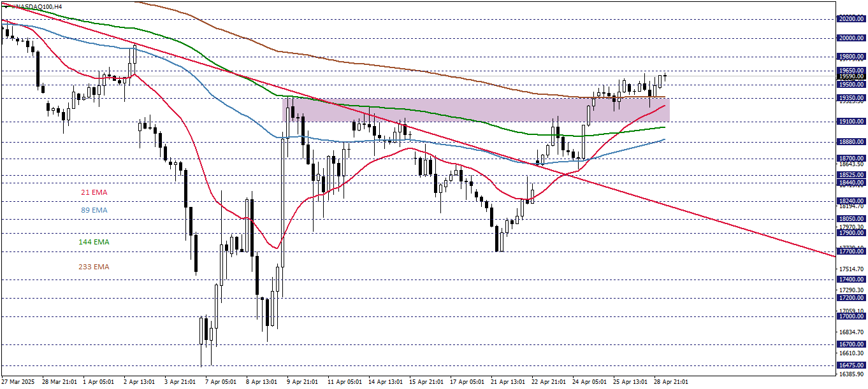Click the 17514.70 price scale value
868x389 pixels.
(852, 269)
